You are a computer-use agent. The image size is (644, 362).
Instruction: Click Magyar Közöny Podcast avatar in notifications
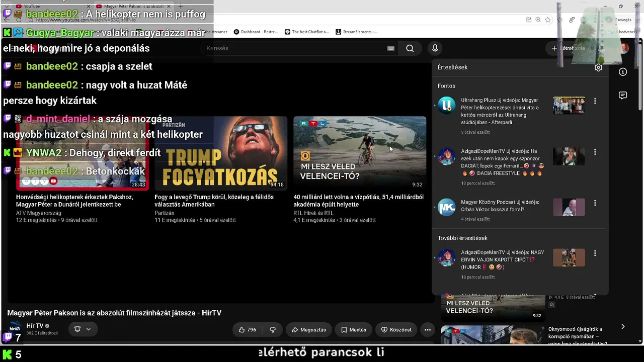(x=446, y=207)
